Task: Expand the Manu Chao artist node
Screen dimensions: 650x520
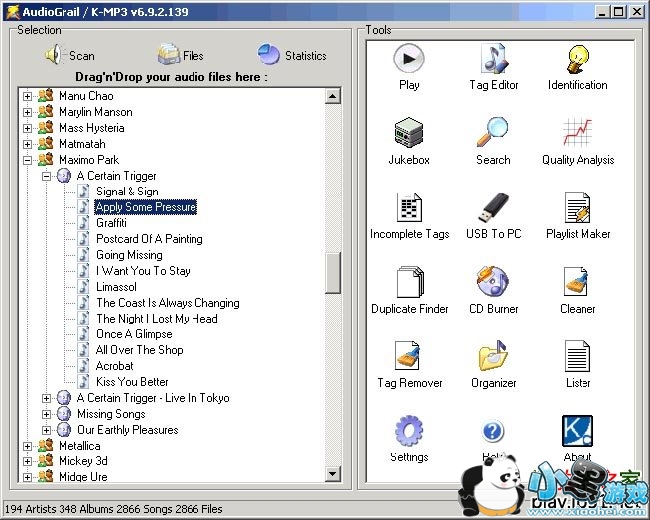Action: point(27,96)
